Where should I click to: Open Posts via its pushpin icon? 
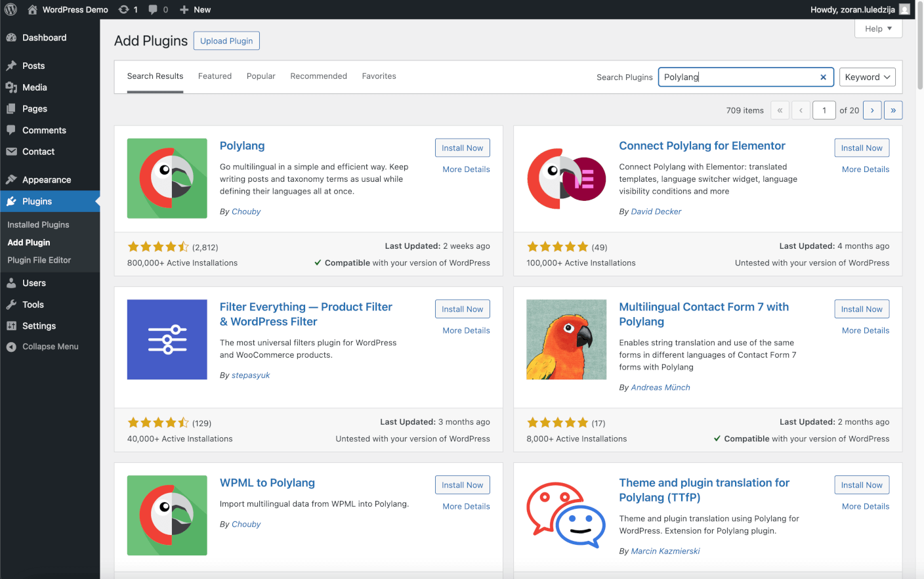point(11,66)
